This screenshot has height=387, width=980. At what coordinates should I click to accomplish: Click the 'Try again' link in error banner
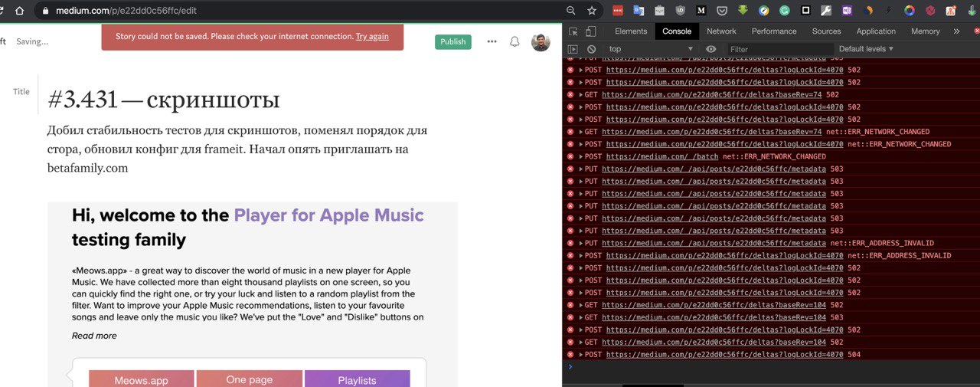tap(372, 36)
